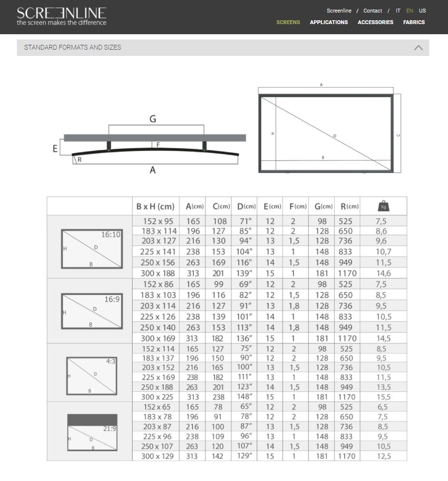Click the 'F(cm)' column header
448x481 pixels.
click(x=298, y=206)
